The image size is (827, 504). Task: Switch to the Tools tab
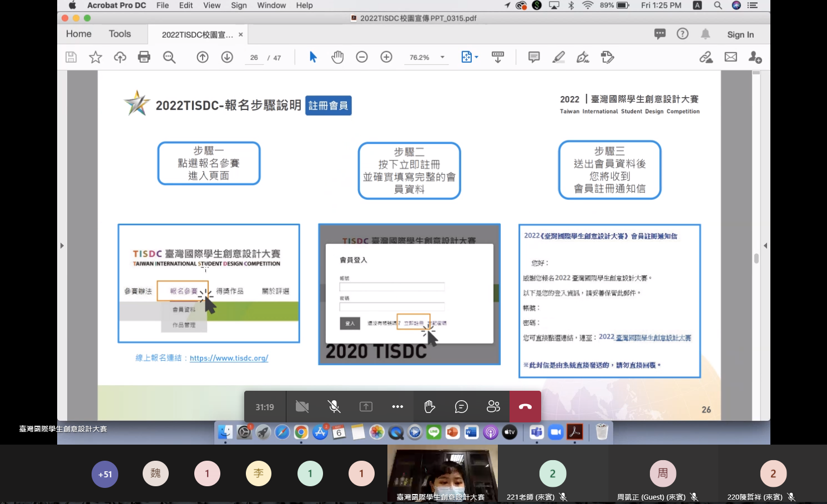[120, 34]
